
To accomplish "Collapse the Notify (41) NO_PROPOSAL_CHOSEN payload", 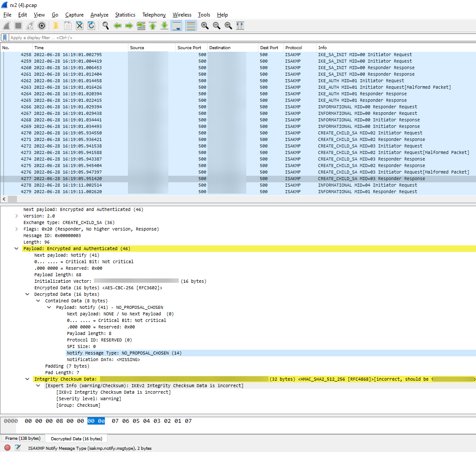I will pyautogui.click(x=49, y=307).
